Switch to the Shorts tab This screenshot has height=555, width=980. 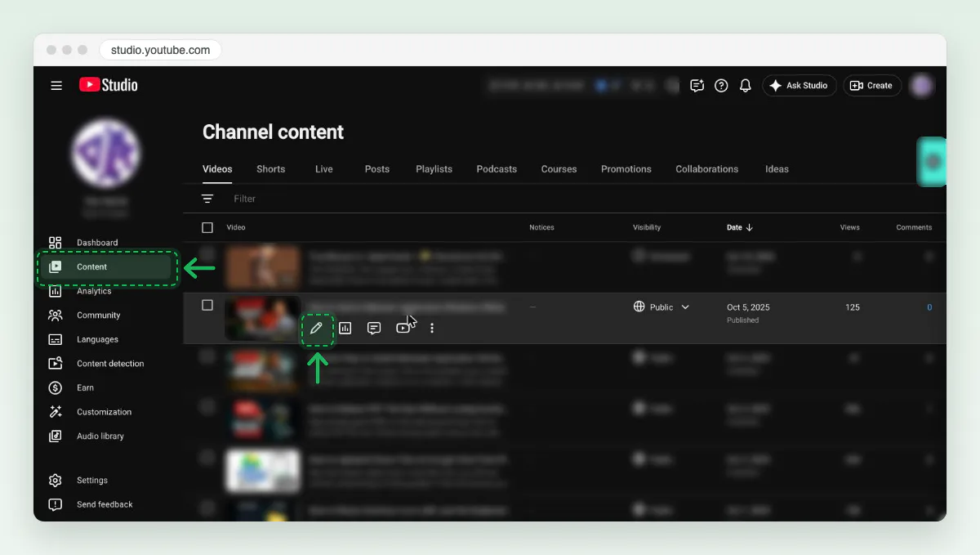[x=271, y=169]
